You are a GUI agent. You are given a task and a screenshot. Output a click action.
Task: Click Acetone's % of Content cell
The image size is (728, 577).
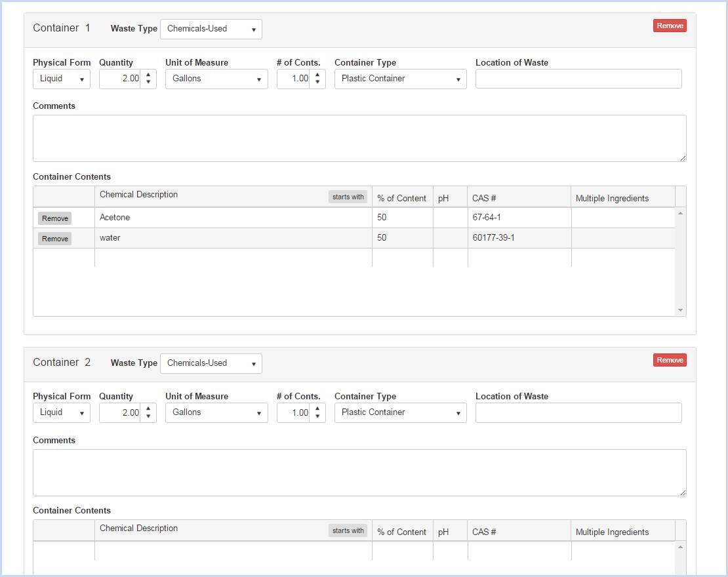pos(401,218)
